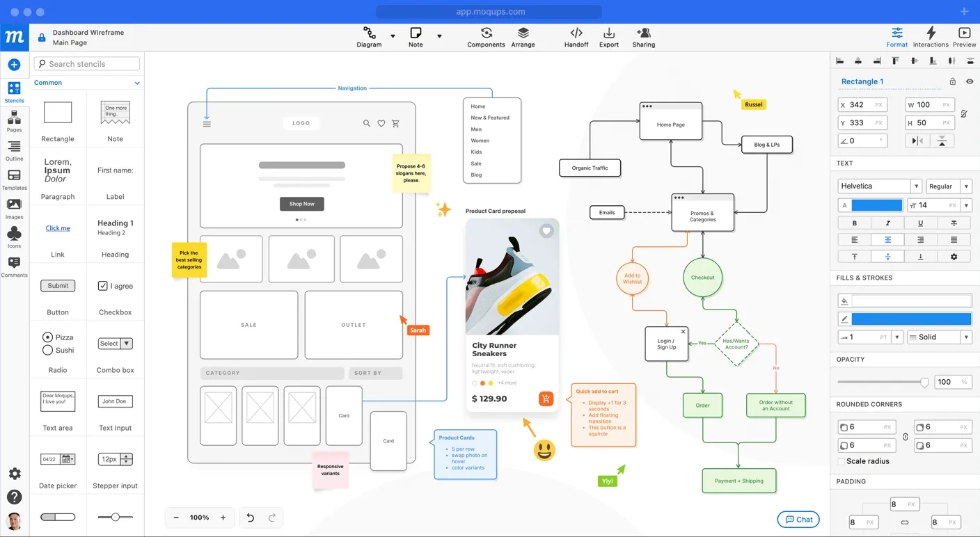
Task: Select the Arrange tool
Action: (523, 38)
